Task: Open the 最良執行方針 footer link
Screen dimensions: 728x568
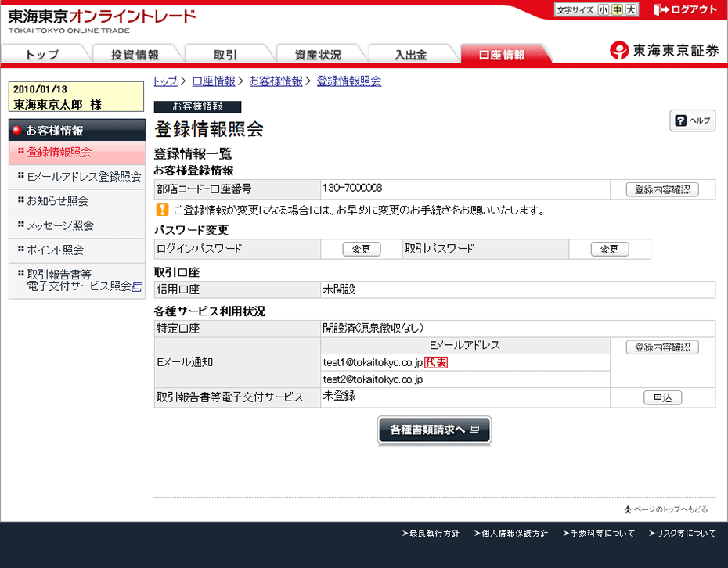Action: (x=431, y=534)
